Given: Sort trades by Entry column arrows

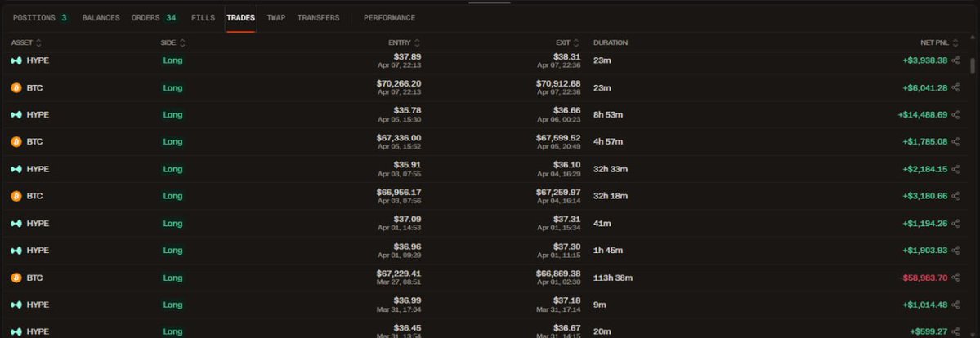Looking at the screenshot, I should [x=417, y=42].
